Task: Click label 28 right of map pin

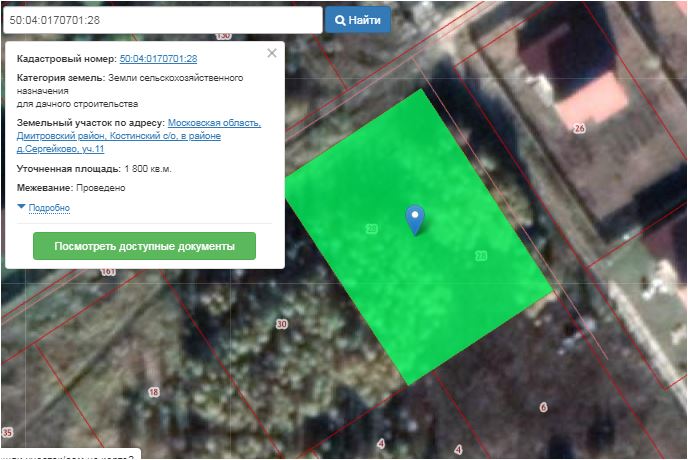Action: [480, 256]
